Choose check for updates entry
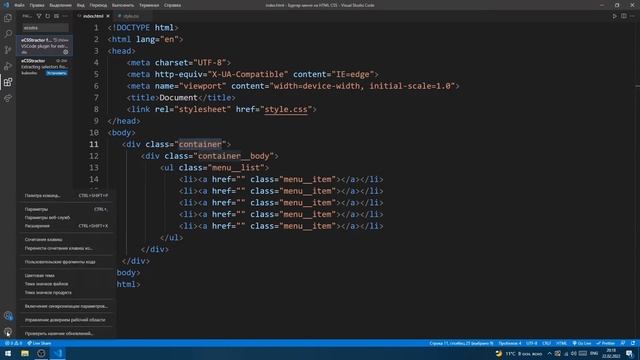The height and width of the screenshot is (360, 640). pos(66,333)
